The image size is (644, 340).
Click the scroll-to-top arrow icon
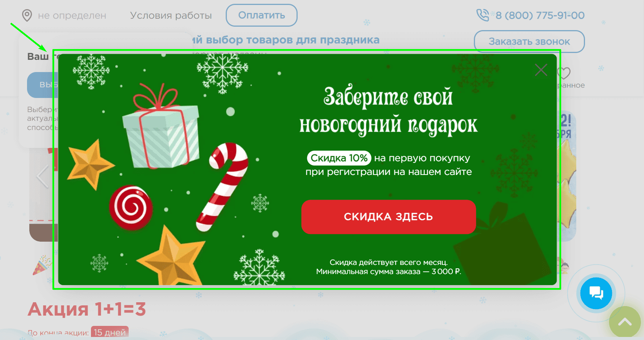[625, 322]
